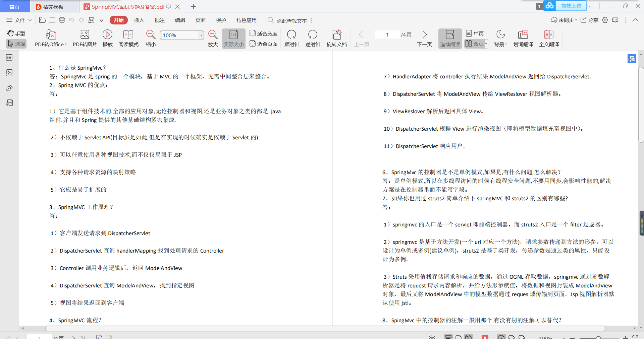This screenshot has width=644, height=339.
Task: Open the 文件 menu
Action: click(19, 20)
